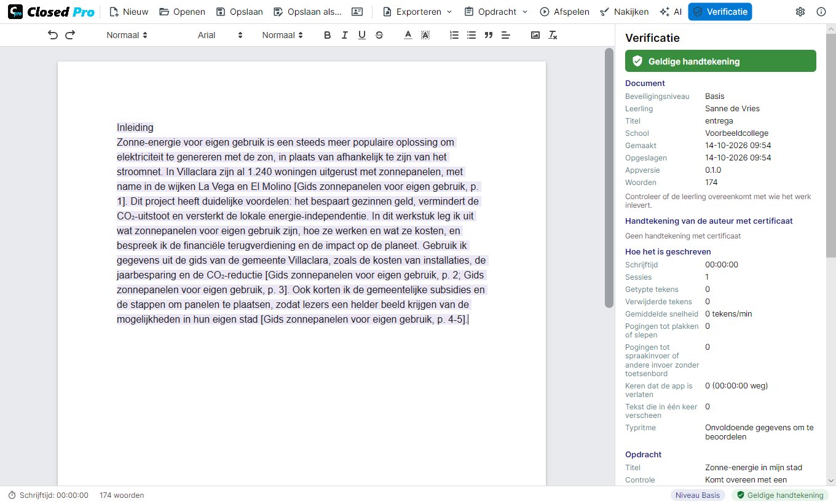
Task: Undo the last edit
Action: point(53,35)
